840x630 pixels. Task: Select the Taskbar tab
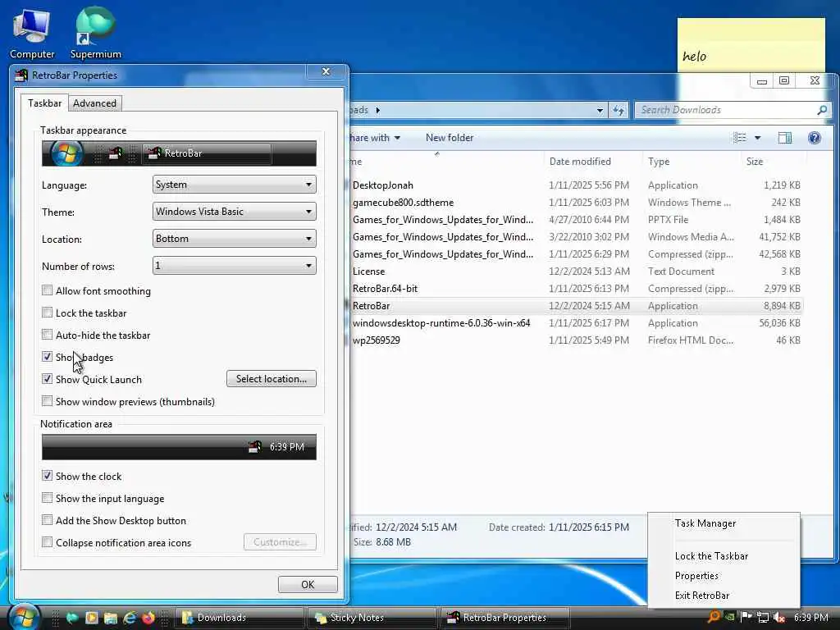(45, 103)
